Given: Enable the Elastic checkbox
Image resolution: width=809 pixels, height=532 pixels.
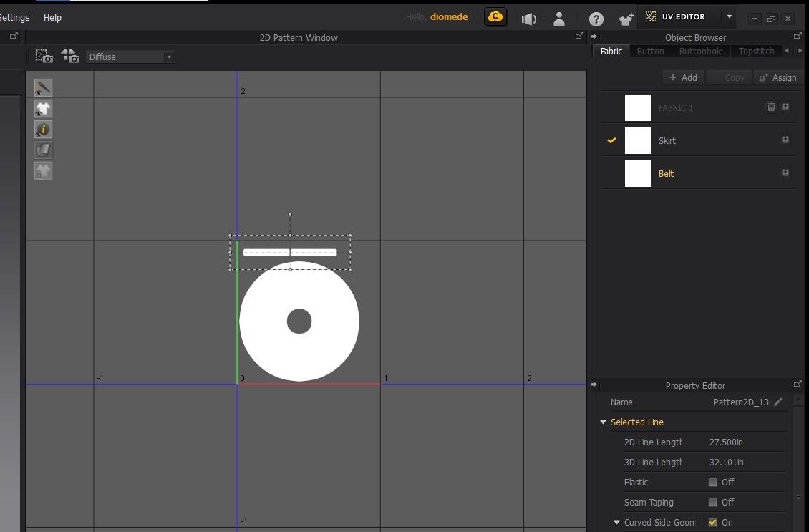Looking at the screenshot, I should (712, 483).
